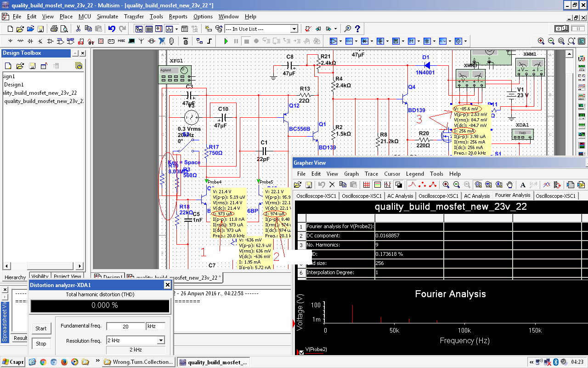Open the first AC Analysis tab in Grapher

[x=400, y=196]
